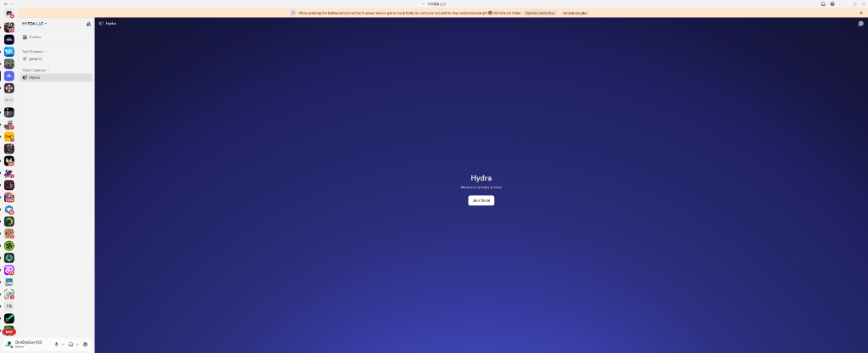Image resolution: width=868 pixels, height=353 pixels.
Task: Collapse the Text Channels category
Action: [34, 52]
